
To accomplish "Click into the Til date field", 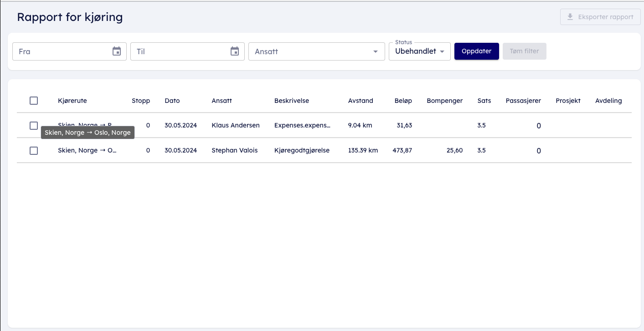I will (x=180, y=51).
